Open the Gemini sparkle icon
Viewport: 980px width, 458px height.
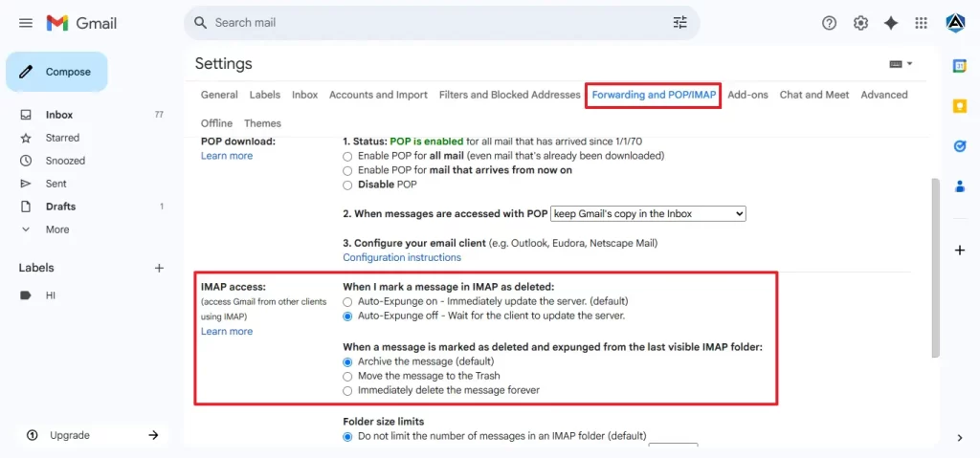[x=891, y=23]
